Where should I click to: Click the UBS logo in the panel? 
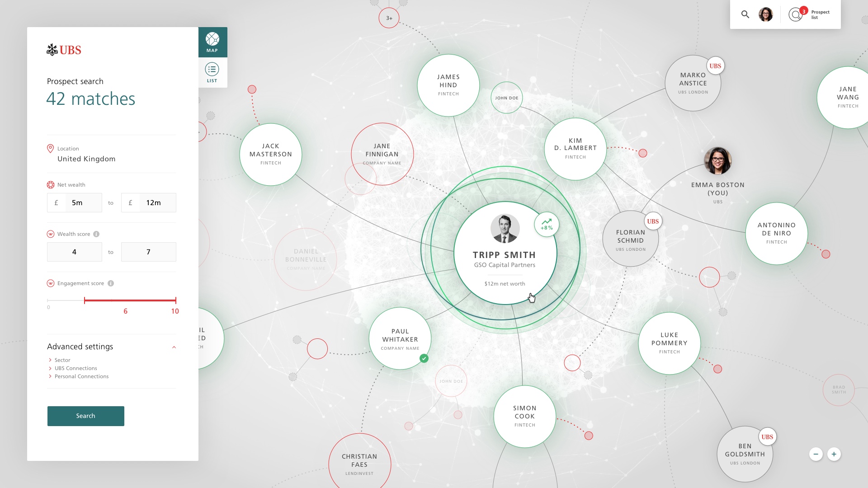coord(64,50)
